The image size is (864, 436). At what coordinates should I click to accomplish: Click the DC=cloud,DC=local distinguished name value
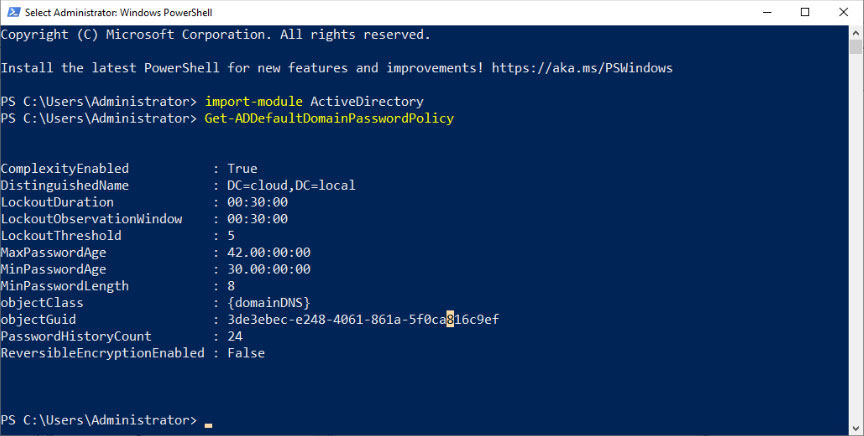[291, 186]
